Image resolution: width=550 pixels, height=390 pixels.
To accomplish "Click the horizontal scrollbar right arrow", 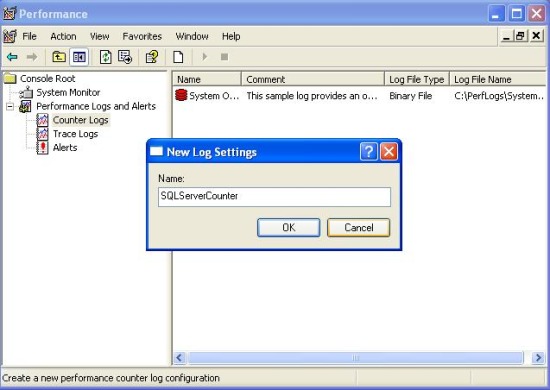I will (x=538, y=358).
